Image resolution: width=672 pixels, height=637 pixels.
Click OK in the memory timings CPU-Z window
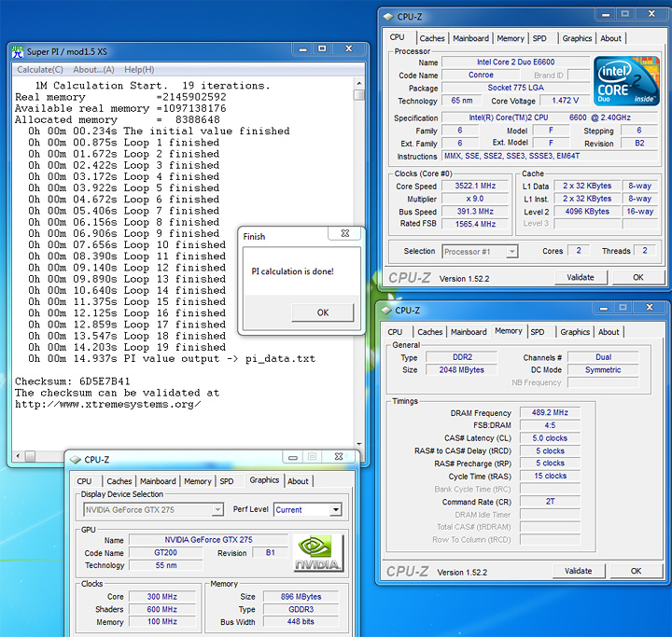coord(636,571)
